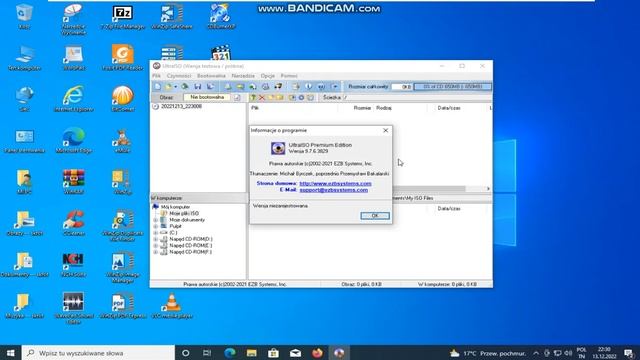Open the Plik menu
The width and height of the screenshot is (640, 360).
coord(156,76)
